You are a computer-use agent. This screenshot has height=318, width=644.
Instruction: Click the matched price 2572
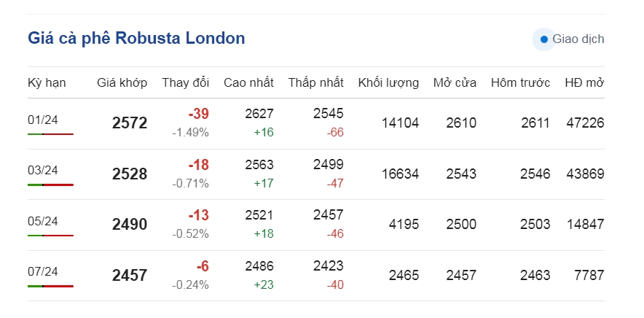130,123
